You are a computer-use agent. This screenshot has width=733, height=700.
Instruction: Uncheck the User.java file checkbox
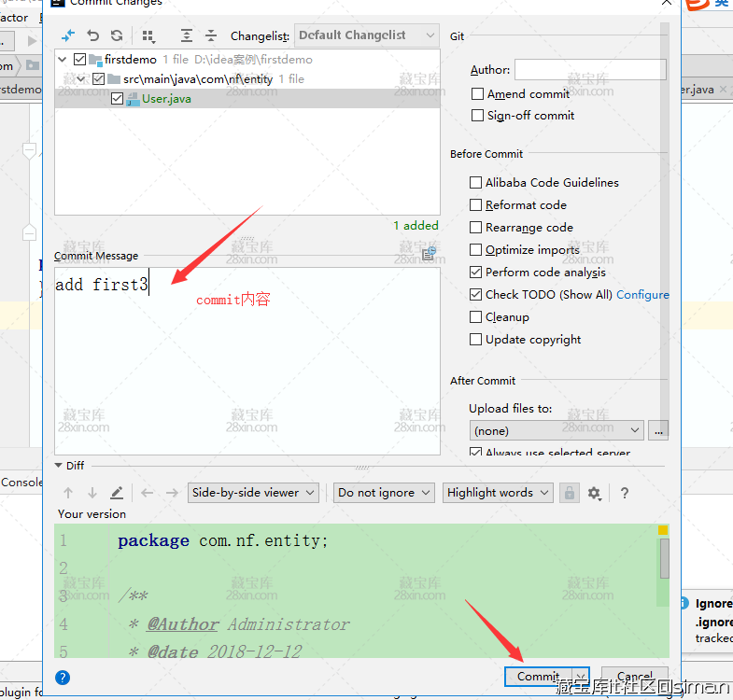pos(118,98)
